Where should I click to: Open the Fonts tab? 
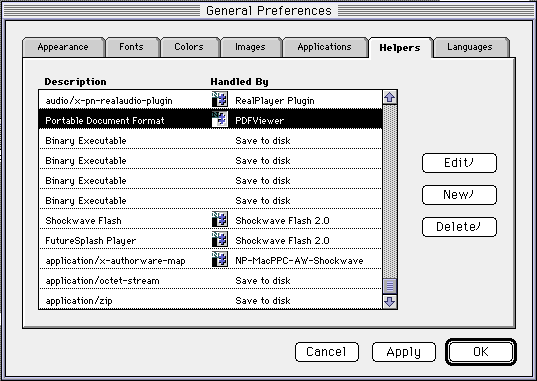pos(132,47)
